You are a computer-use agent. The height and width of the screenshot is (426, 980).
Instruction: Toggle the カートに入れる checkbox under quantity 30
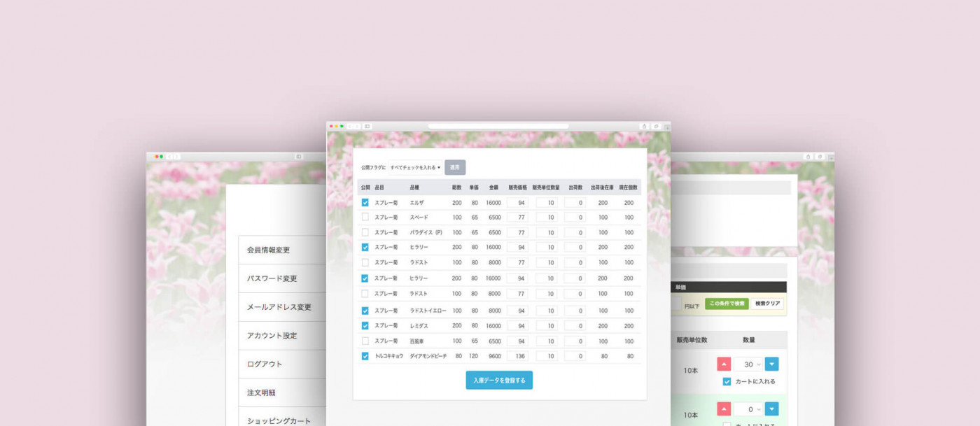pos(727,381)
